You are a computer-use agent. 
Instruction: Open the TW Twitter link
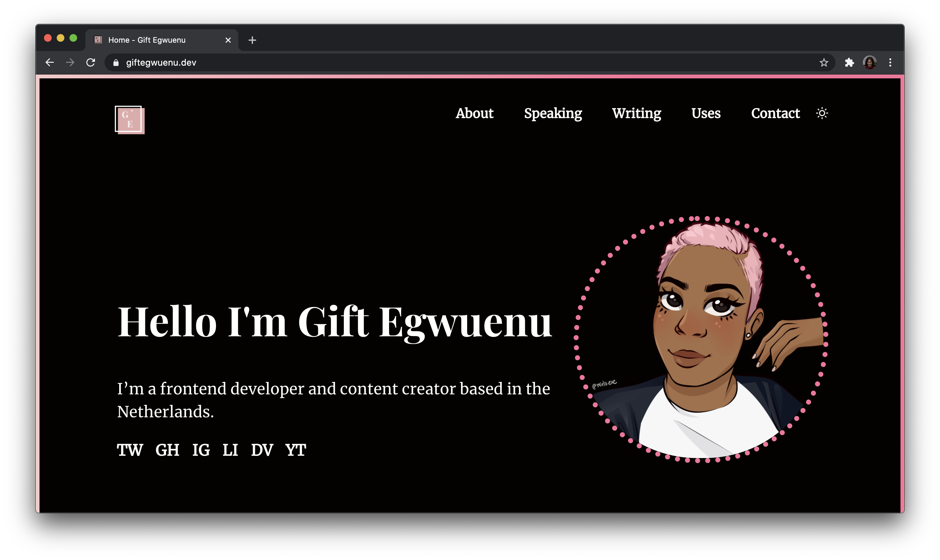click(130, 450)
